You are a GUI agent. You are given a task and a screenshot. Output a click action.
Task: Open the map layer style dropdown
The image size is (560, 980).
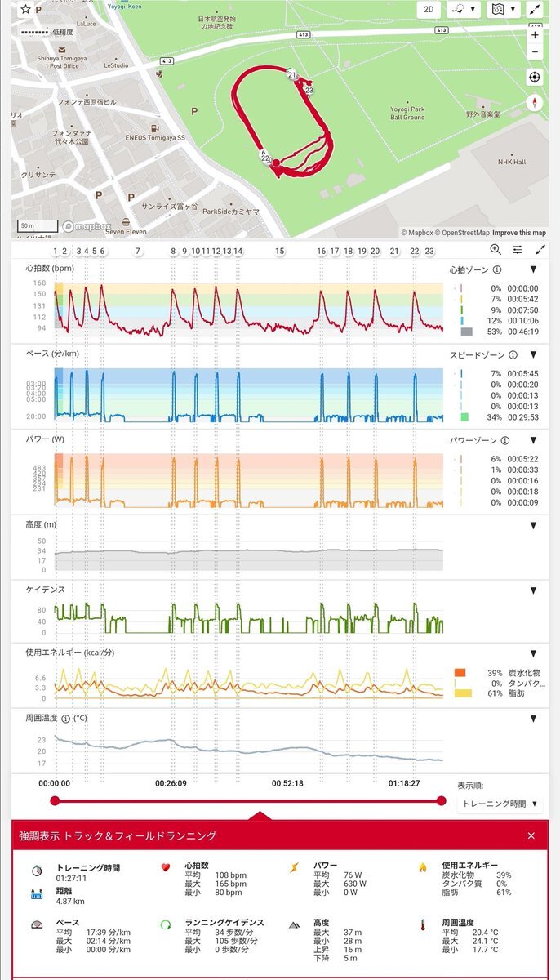coord(504,10)
